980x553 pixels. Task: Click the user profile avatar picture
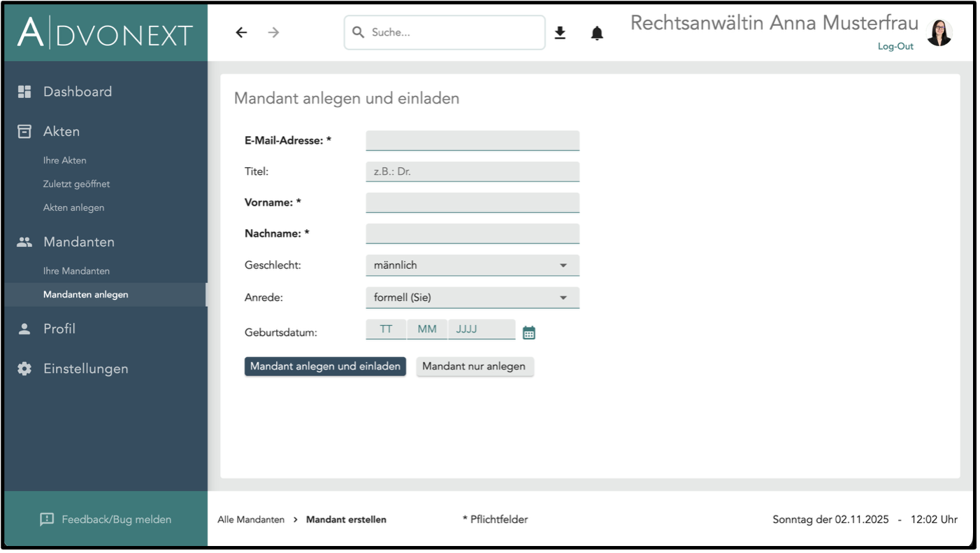tap(939, 33)
